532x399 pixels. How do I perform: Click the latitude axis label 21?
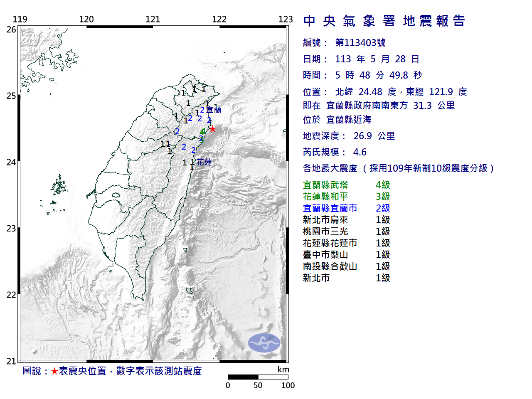(11, 361)
